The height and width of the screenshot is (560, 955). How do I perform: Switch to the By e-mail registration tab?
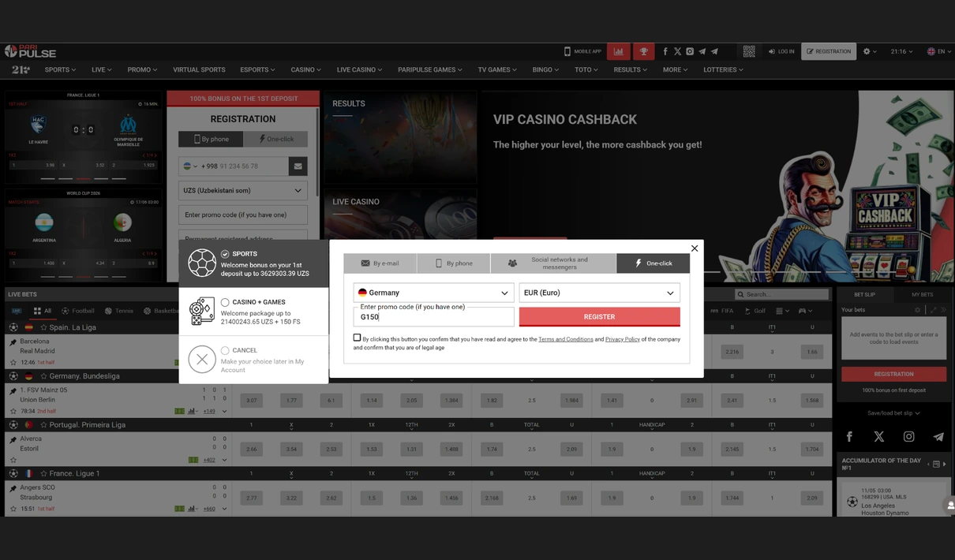point(380,263)
